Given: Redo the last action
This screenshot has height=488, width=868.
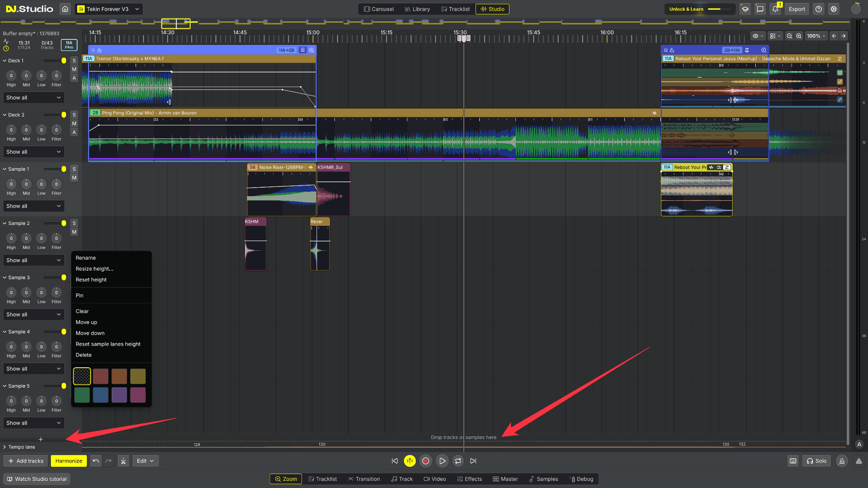Looking at the screenshot, I should pos(108,461).
